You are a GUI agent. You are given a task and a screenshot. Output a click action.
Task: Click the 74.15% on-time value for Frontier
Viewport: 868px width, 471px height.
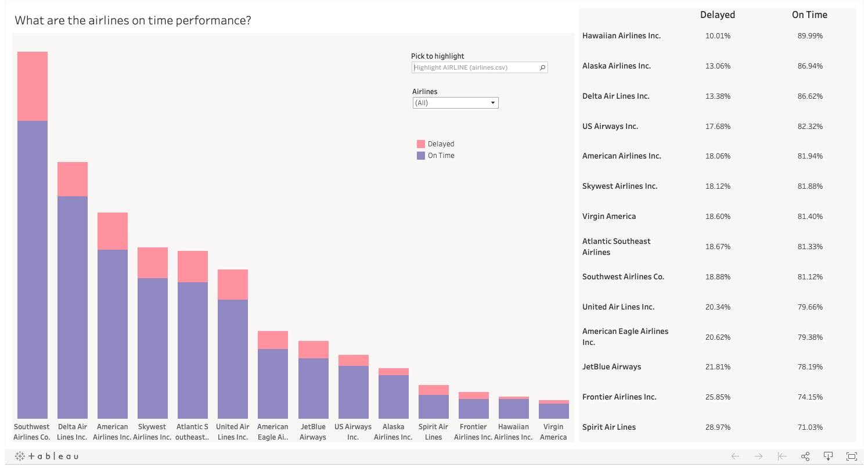(x=810, y=397)
